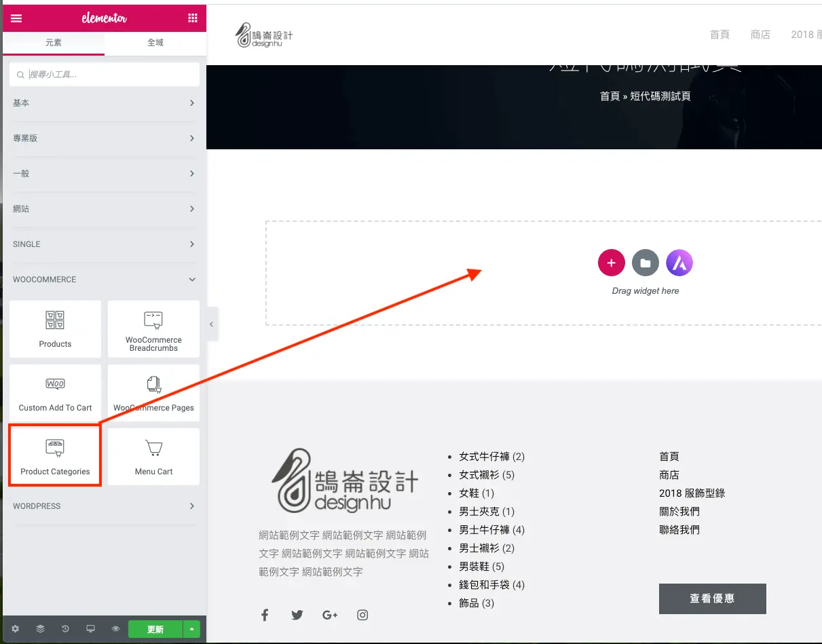Open 商店 in the top navigation
This screenshot has height=644, width=822.
click(x=760, y=35)
